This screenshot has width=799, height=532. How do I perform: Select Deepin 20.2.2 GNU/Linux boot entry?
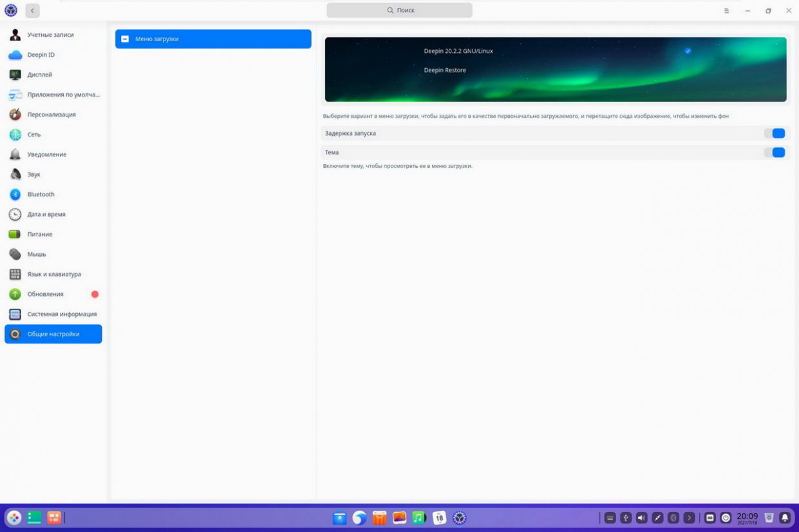[458, 51]
